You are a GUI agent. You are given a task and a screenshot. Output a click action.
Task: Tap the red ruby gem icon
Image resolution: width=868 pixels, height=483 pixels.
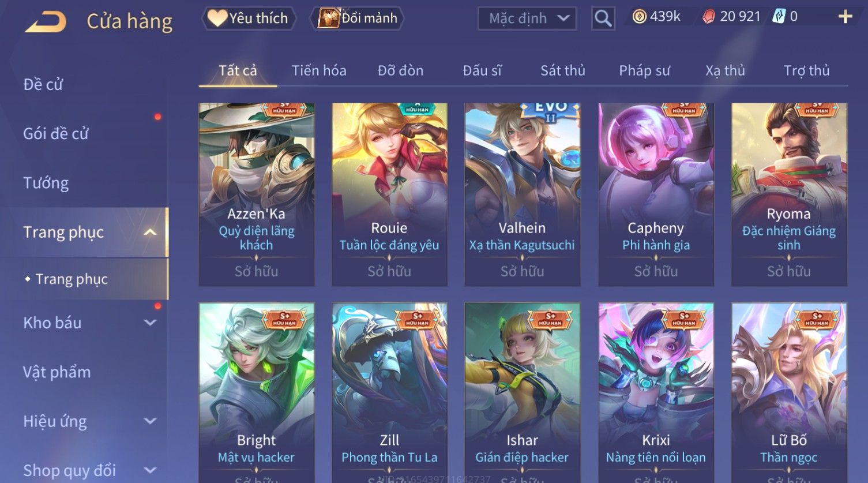click(x=708, y=17)
